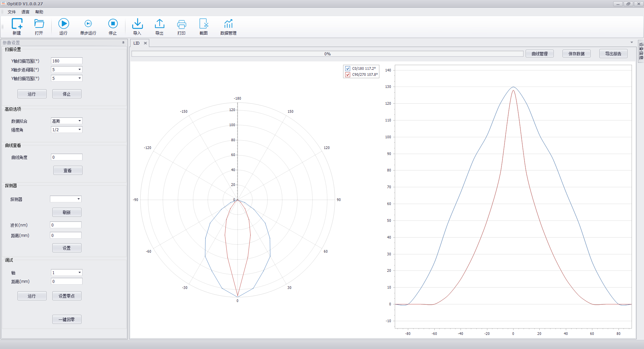The width and height of the screenshot is (644, 349).
Task: Click the 导出报告 button
Action: 613,54
